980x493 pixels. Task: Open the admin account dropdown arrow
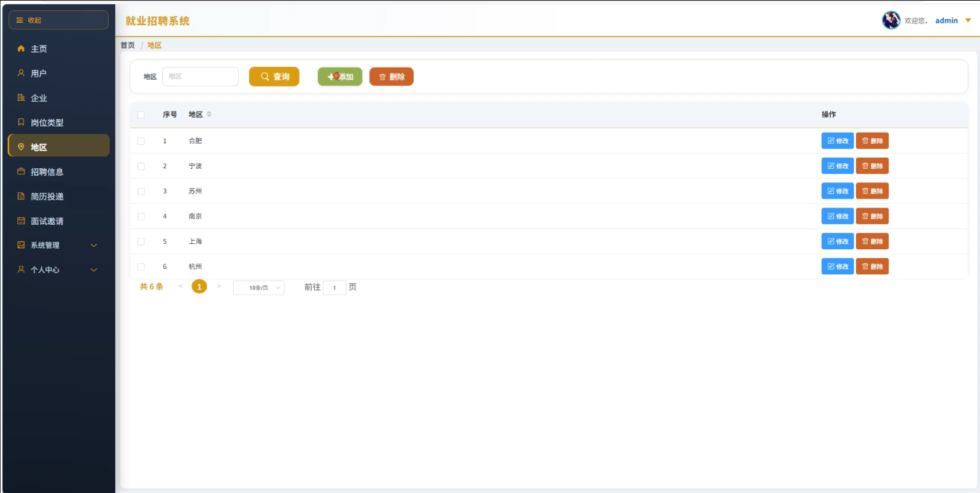pyautogui.click(x=968, y=20)
